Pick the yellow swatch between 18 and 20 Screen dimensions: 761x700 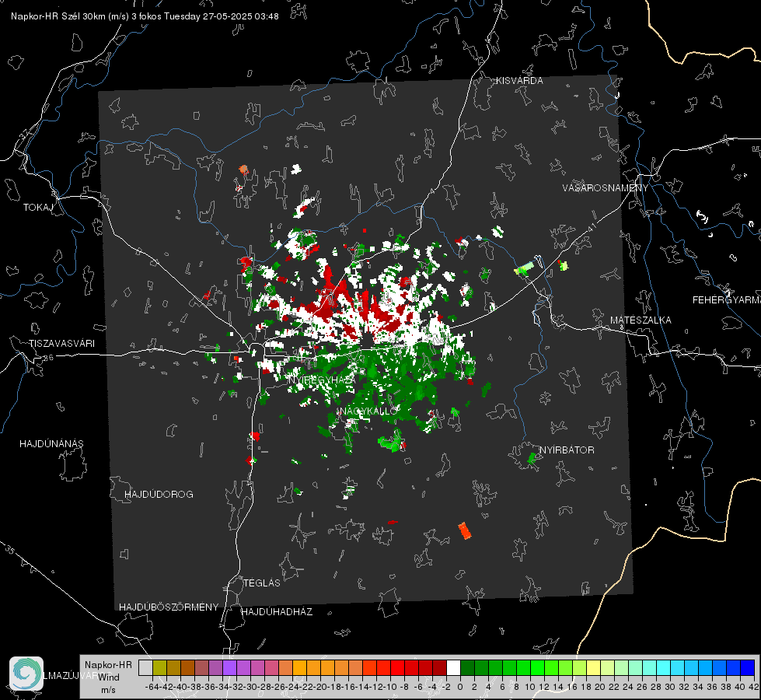tap(593, 667)
